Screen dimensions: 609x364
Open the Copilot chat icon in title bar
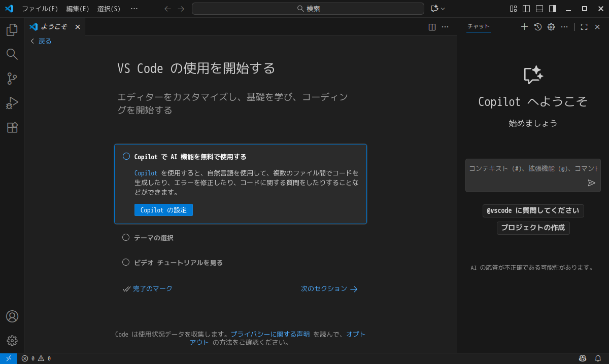tap(434, 9)
